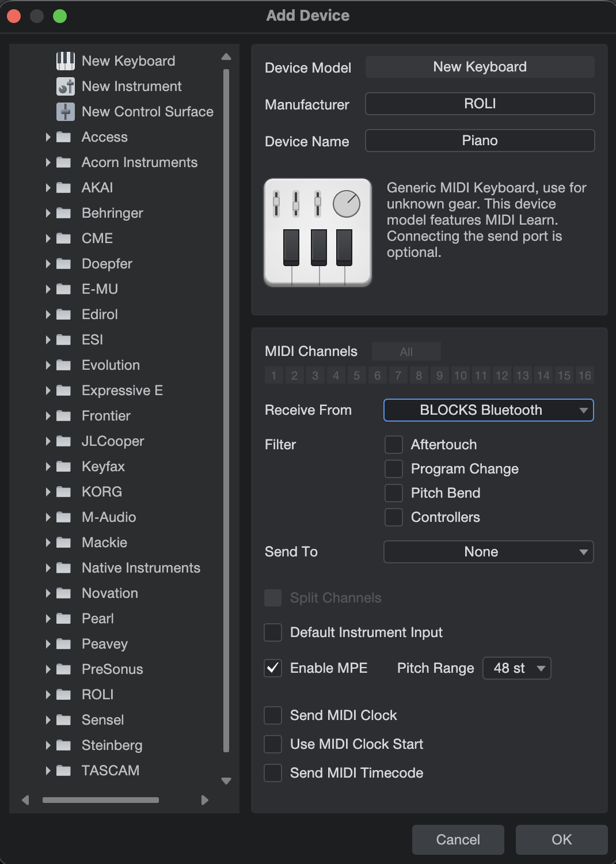Click the Evolution folder icon
The image size is (616, 864).
point(63,365)
